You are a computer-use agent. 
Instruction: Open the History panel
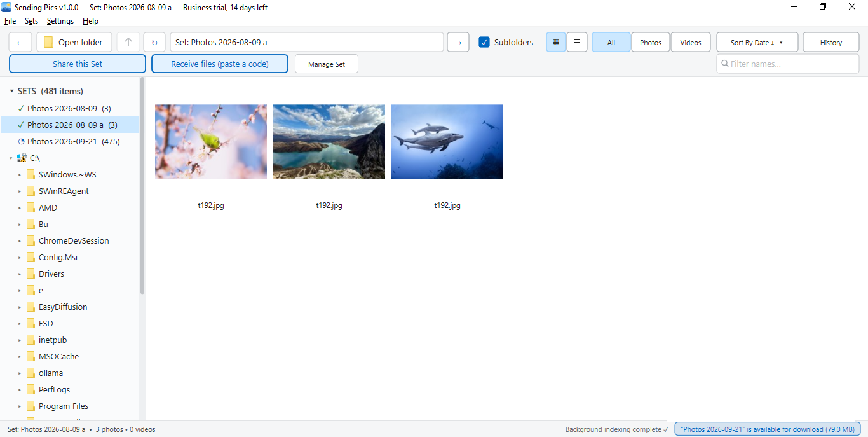(831, 43)
